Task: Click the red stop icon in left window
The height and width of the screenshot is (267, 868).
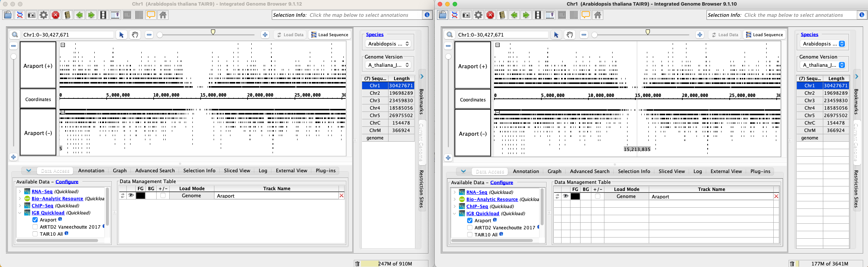Action: pyautogui.click(x=56, y=15)
